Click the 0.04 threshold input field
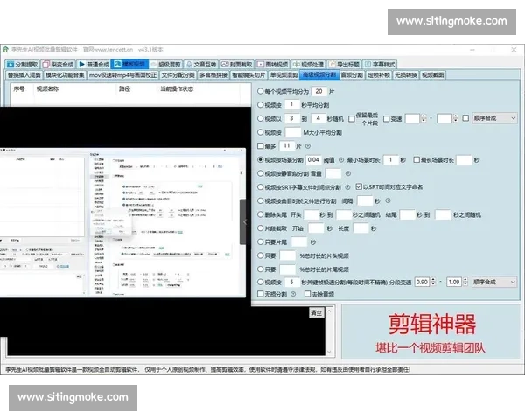525x420 pixels. point(314,160)
